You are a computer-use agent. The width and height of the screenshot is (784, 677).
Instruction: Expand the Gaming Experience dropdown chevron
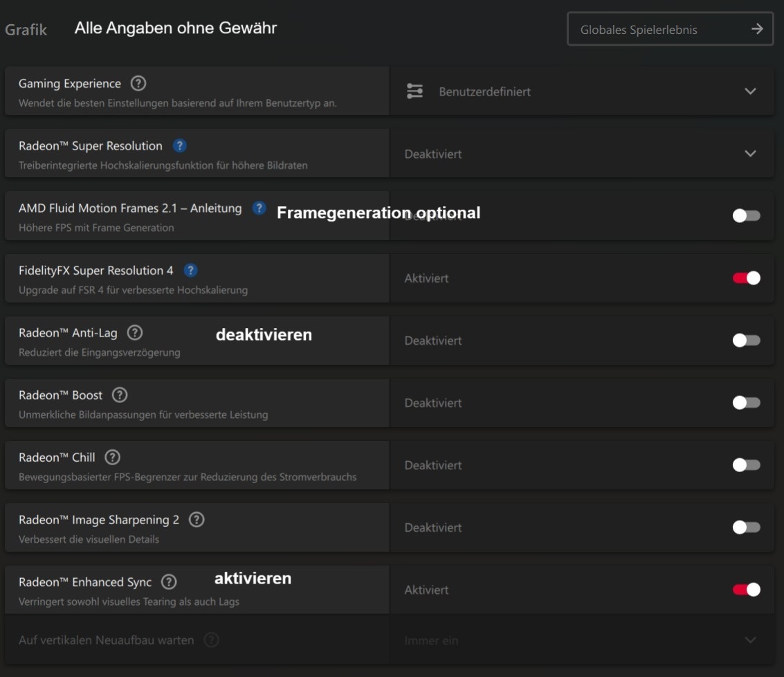[750, 91]
